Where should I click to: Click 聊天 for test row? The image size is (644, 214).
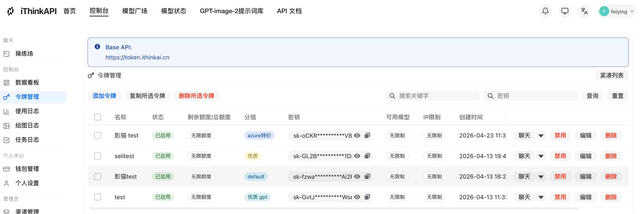524,197
